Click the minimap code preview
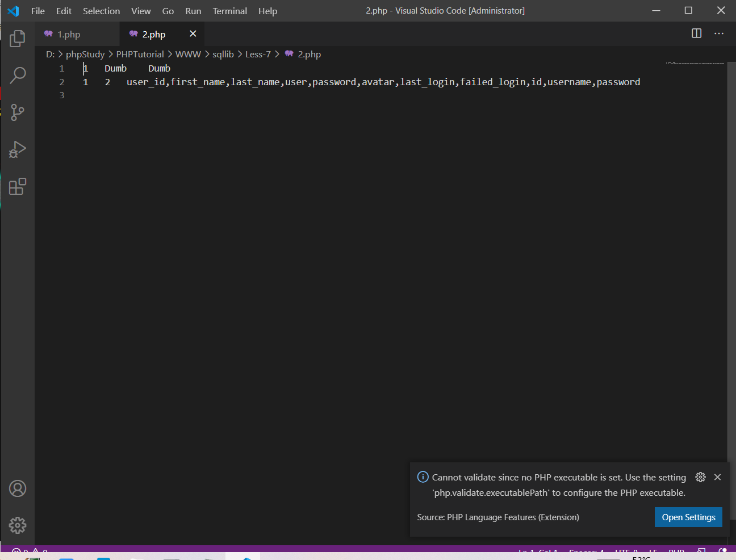 pos(696,63)
